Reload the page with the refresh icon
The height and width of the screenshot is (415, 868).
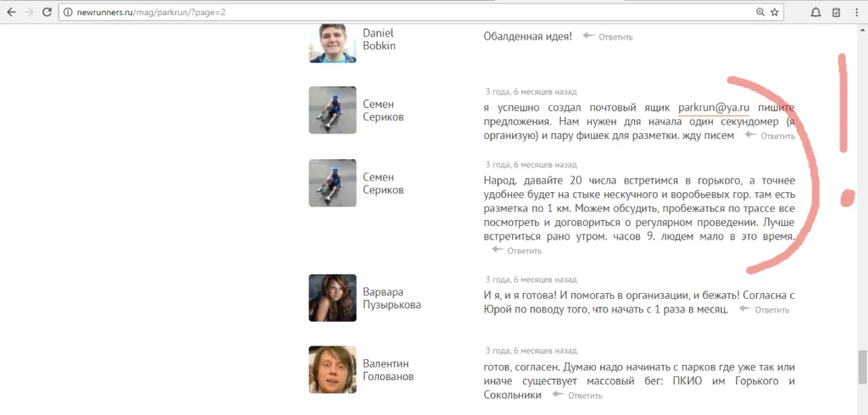coord(47,12)
